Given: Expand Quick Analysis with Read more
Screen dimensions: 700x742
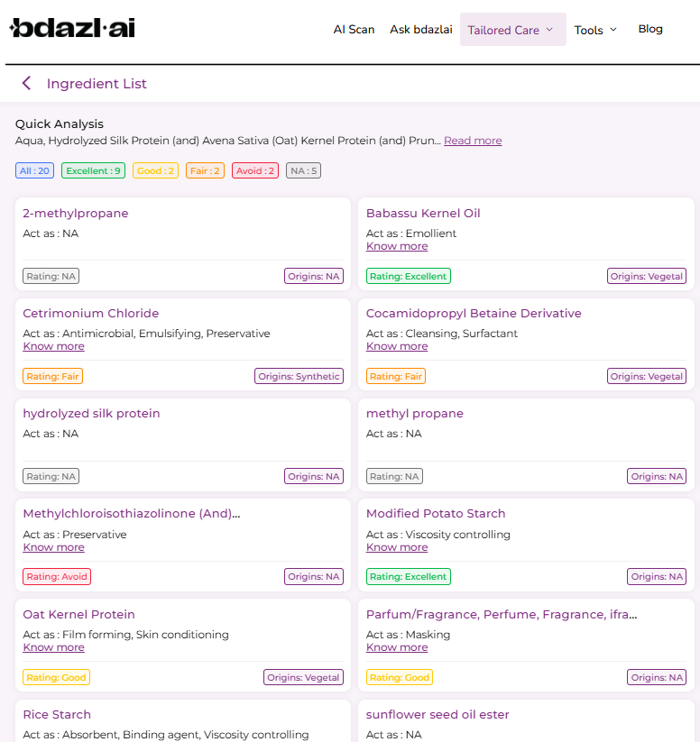Looking at the screenshot, I should coord(473,141).
